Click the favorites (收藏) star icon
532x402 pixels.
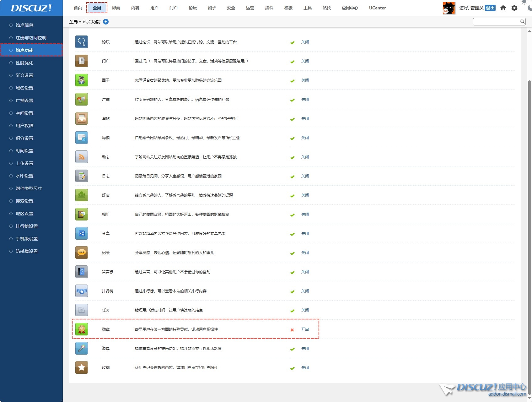[82, 367]
